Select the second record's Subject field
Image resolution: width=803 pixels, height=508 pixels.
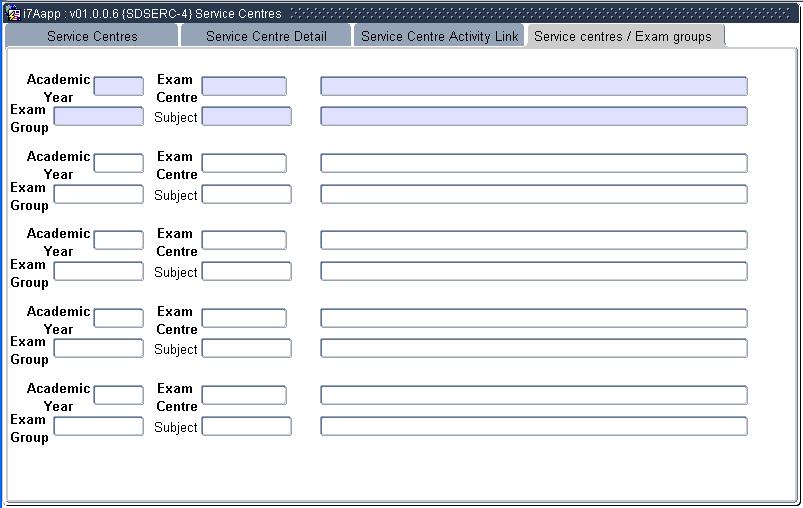point(246,195)
